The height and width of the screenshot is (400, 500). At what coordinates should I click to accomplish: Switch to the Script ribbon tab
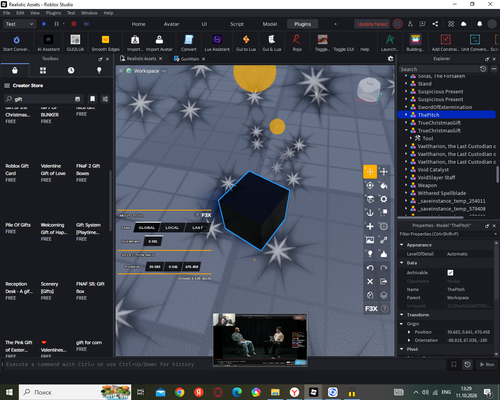point(237,24)
